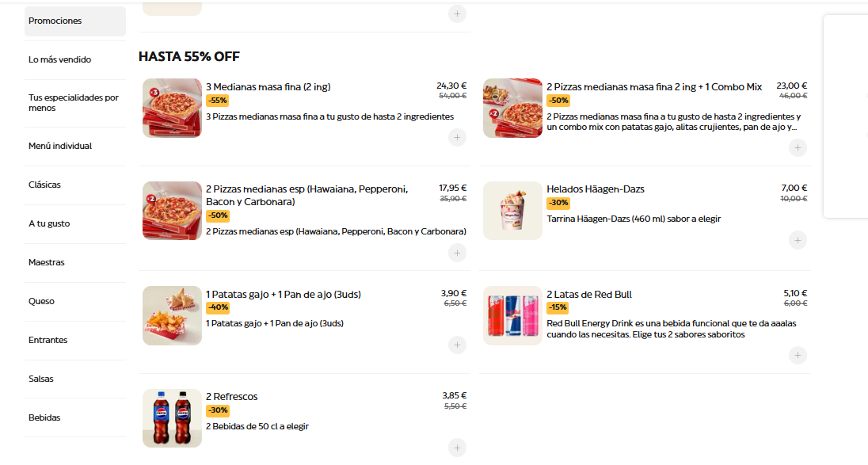Image resolution: width=868 pixels, height=465 pixels.
Task: Select Tus especialidades por menos category
Action: pos(74,103)
